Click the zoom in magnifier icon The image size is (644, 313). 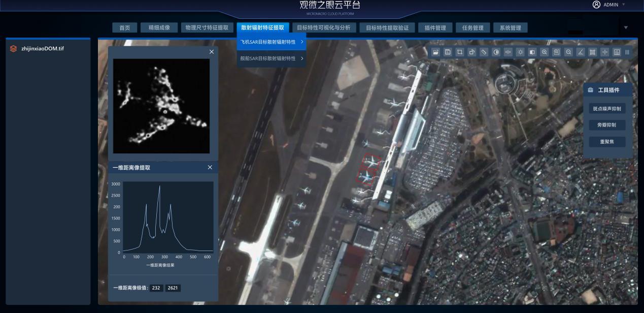point(545,52)
